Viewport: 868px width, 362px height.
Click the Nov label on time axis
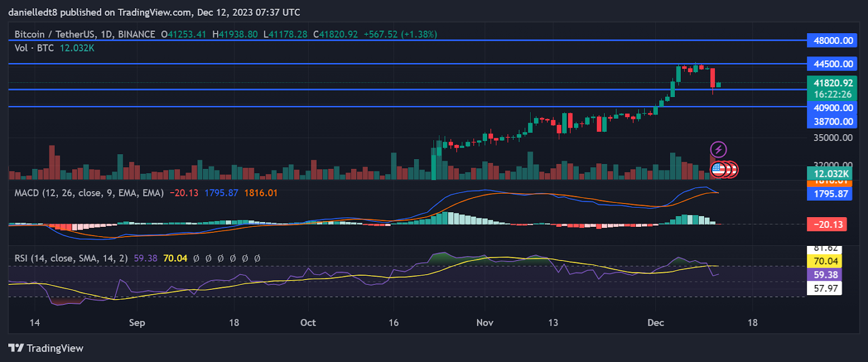[x=484, y=323]
